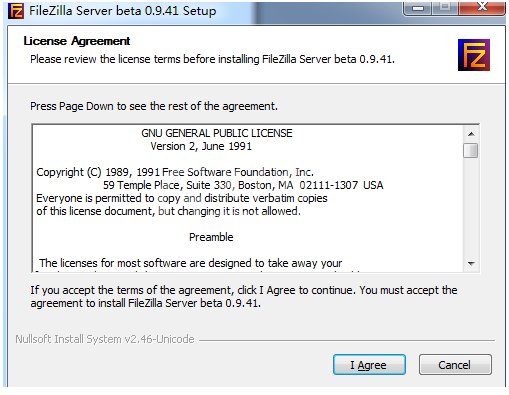The image size is (509, 395).
Task: Click the Copyright Free Software Foundation line
Action: pos(175,172)
